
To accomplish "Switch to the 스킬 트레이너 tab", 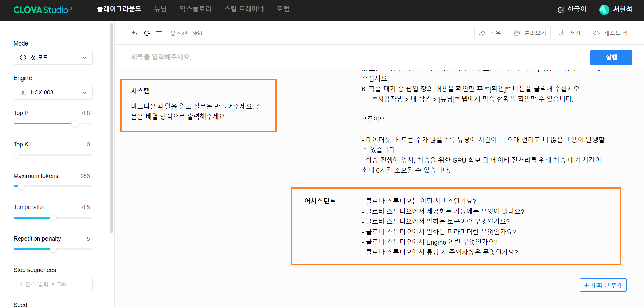I will pos(244,9).
